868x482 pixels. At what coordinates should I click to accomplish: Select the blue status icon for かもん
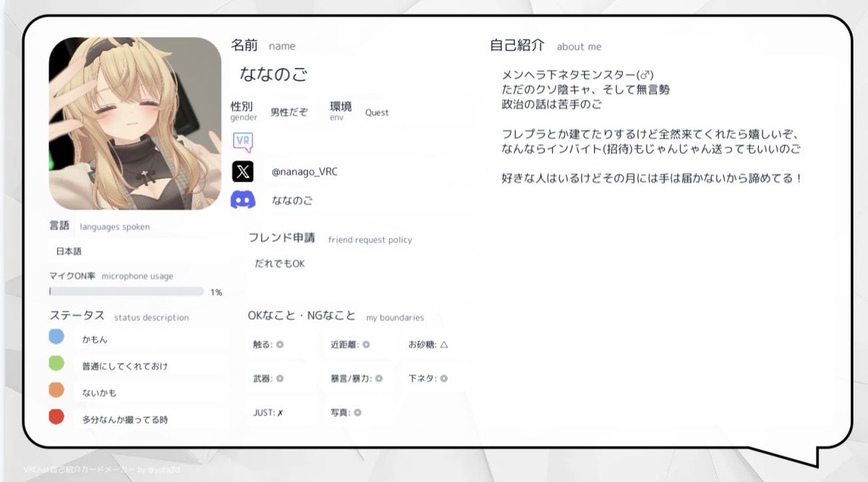point(56,335)
